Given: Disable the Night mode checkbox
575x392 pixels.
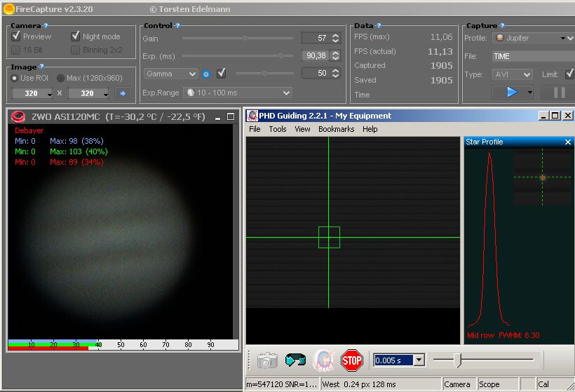Looking at the screenshot, I should click(76, 36).
